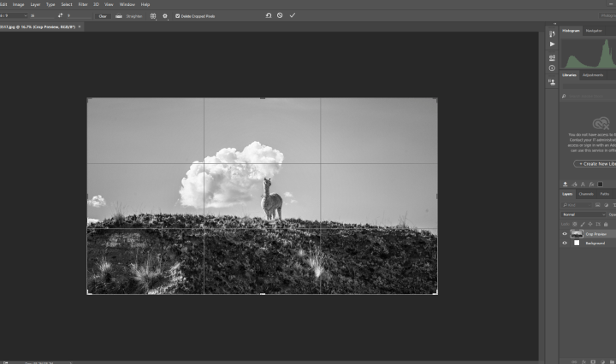The height and width of the screenshot is (364, 616).
Task: Cancel the current crop operation
Action: pos(280,15)
